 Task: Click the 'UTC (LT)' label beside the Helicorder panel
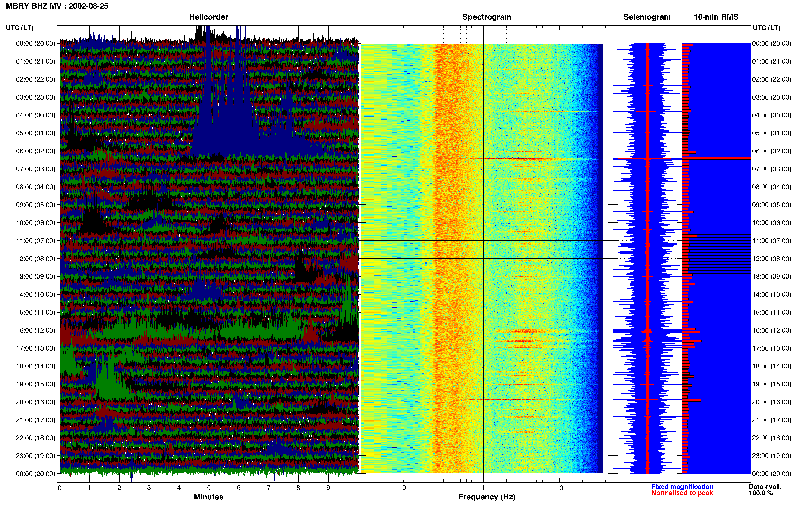pos(20,28)
